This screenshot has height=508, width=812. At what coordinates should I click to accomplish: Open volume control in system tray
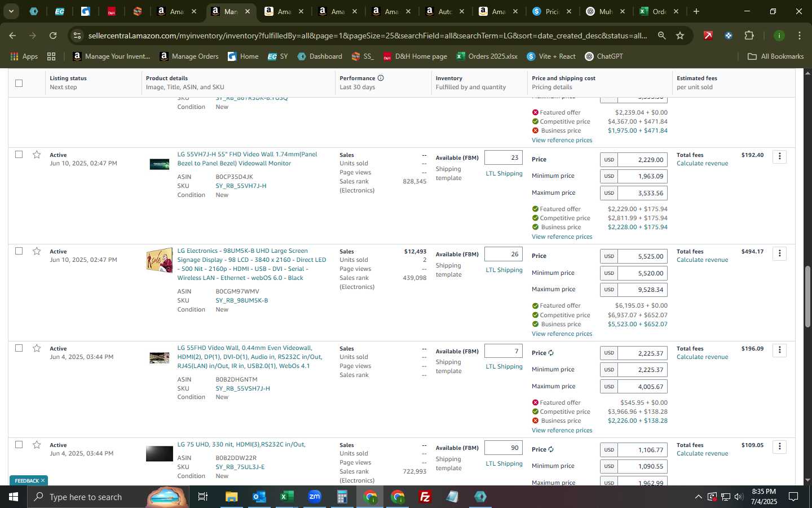coord(739,497)
